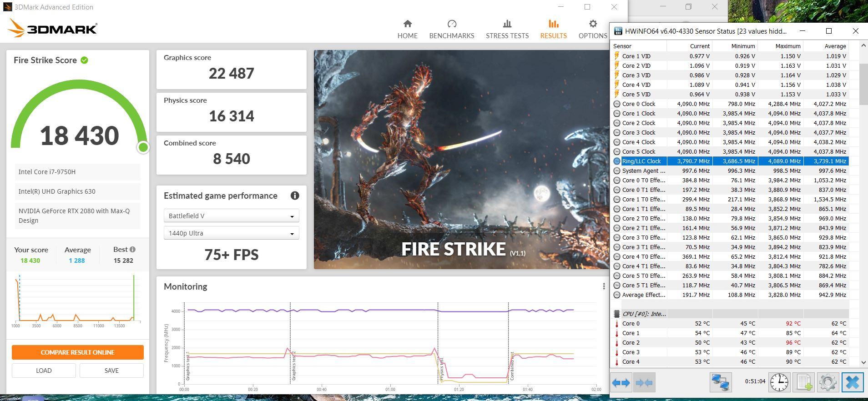Screen dimensions: 868x401
Task: Click the NVIDIA GeForce RTX 2080 Max-Q entry
Action: (77, 216)
